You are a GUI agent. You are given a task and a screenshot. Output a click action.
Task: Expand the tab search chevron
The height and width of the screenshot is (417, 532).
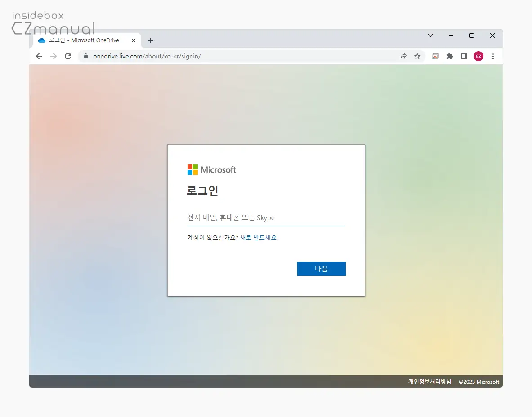click(x=430, y=35)
